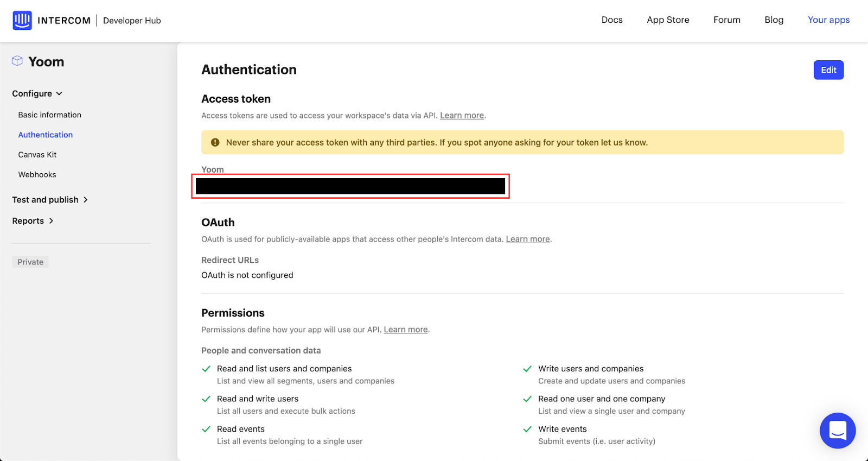Click the checkmark beside Read and list users
Screen dimensions: 868x461
206,369
